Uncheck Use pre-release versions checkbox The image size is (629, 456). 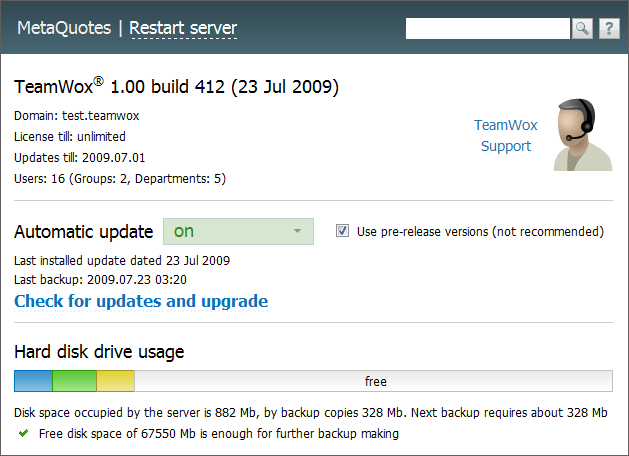[x=342, y=231]
